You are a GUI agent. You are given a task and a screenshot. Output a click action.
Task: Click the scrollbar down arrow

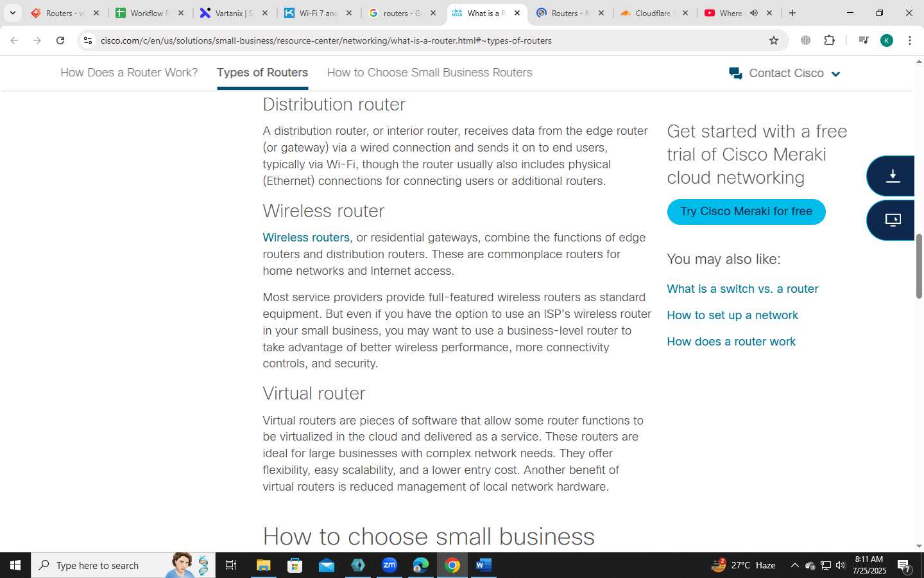[x=919, y=547]
